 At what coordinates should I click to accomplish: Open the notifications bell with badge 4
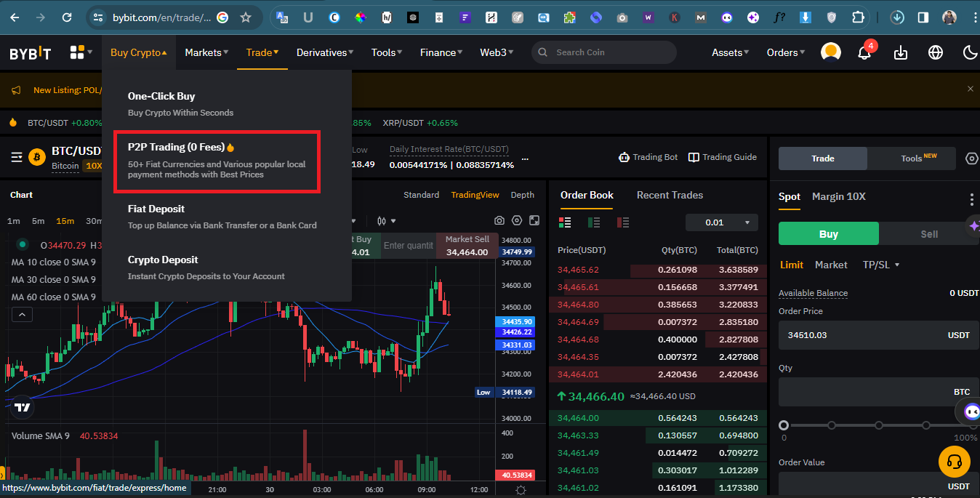click(x=864, y=52)
